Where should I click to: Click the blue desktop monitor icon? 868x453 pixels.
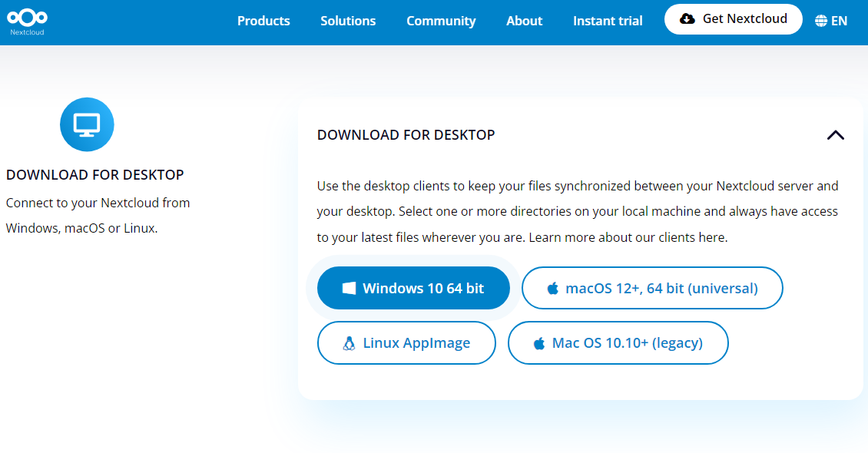point(87,124)
